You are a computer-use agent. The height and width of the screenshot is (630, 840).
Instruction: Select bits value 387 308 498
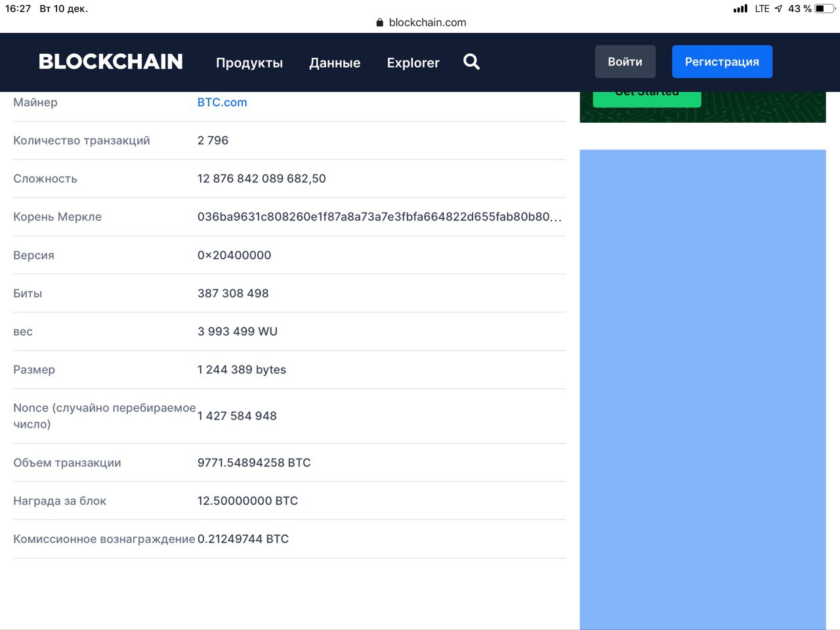point(233,293)
